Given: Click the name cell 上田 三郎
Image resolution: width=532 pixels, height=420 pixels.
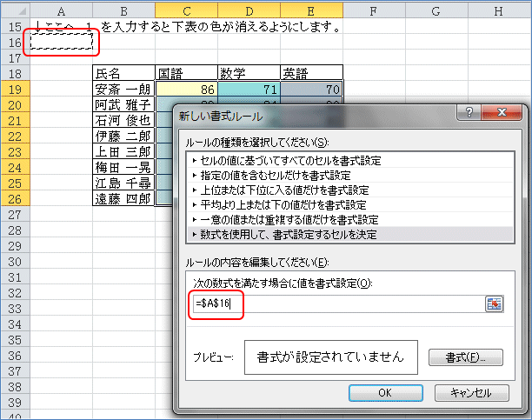Looking at the screenshot, I should 123,152.
